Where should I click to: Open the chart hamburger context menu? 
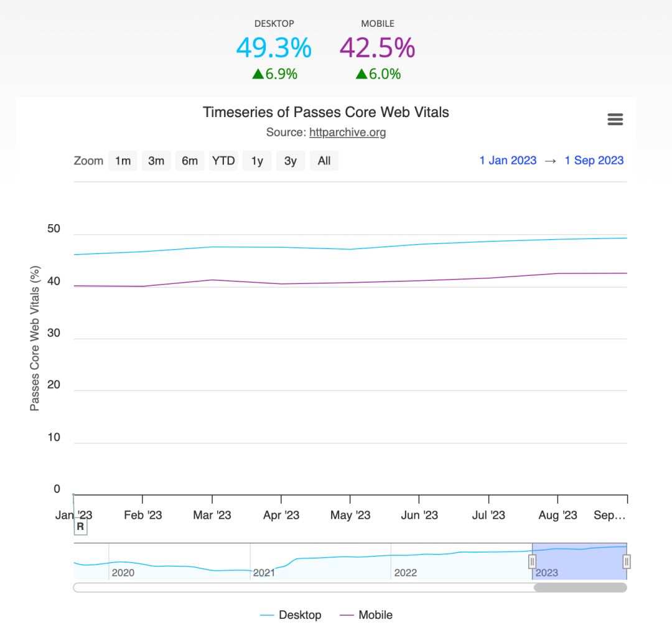pos(615,119)
